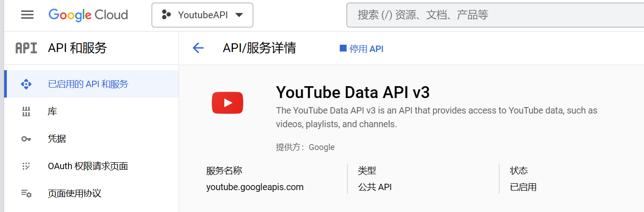644x212 pixels.
Task: Click the key icon for credentials
Action: tap(26, 139)
